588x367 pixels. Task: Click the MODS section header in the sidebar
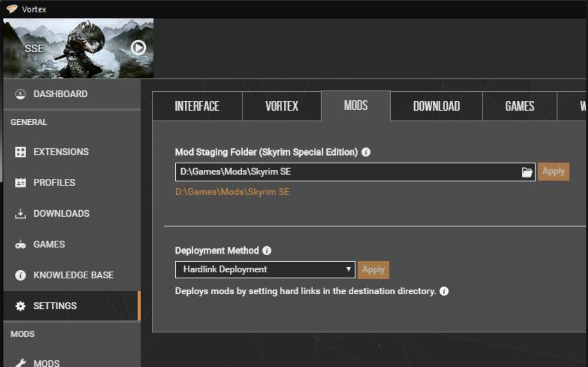(x=23, y=334)
